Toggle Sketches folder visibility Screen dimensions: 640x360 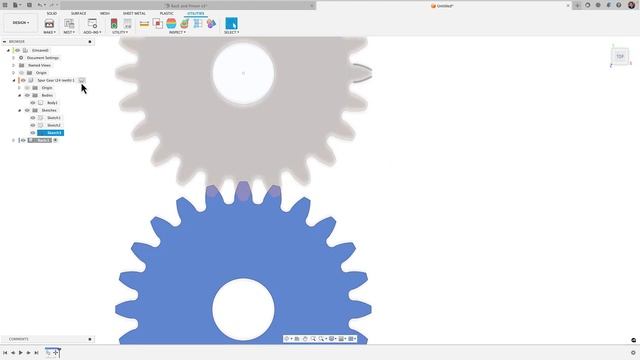(x=27, y=111)
